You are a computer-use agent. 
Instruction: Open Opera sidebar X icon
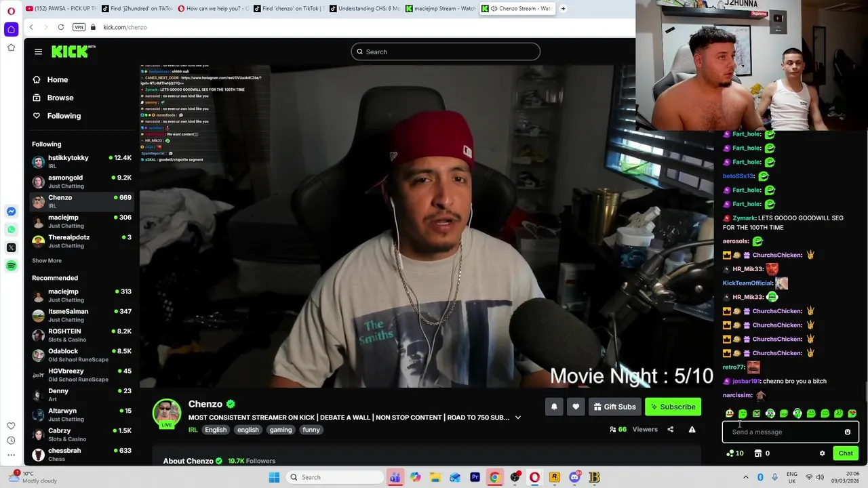pos(11,248)
